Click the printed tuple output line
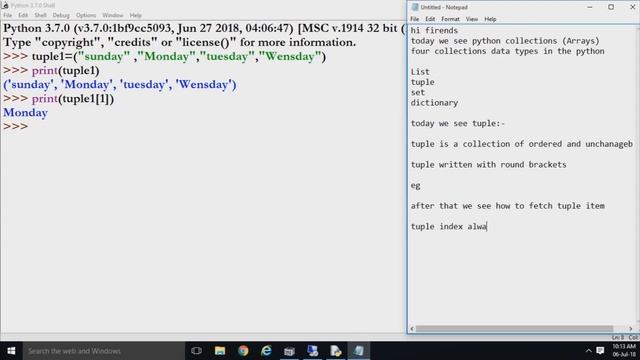640x360 pixels. 120,84
